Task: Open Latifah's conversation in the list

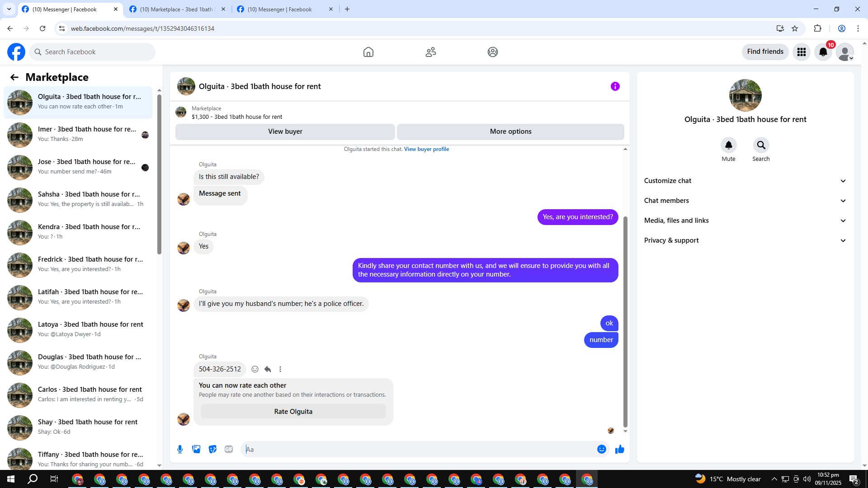Action: coord(78,298)
